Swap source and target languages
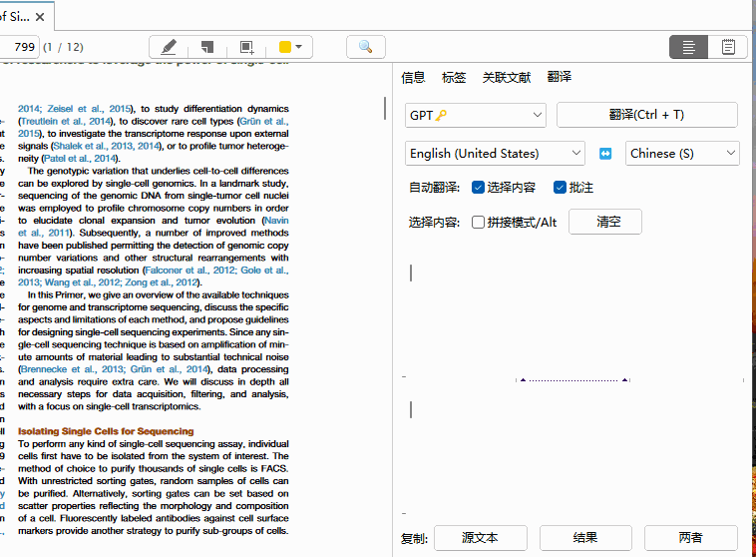 [x=605, y=154]
